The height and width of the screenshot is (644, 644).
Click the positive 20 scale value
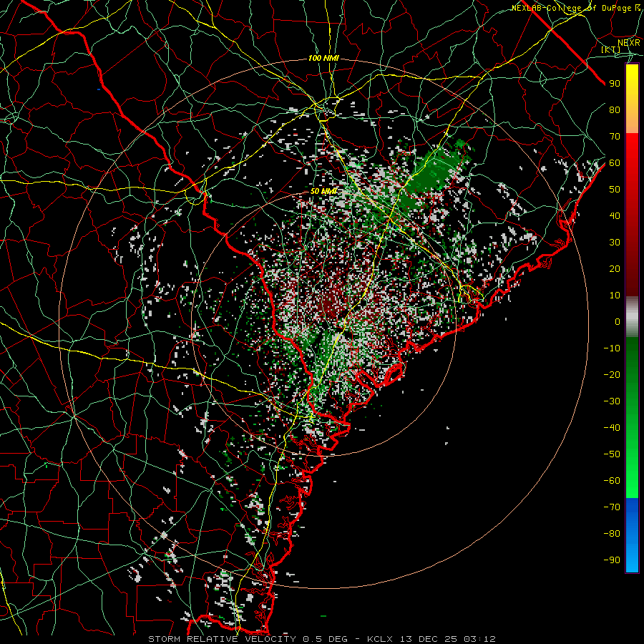coord(615,268)
